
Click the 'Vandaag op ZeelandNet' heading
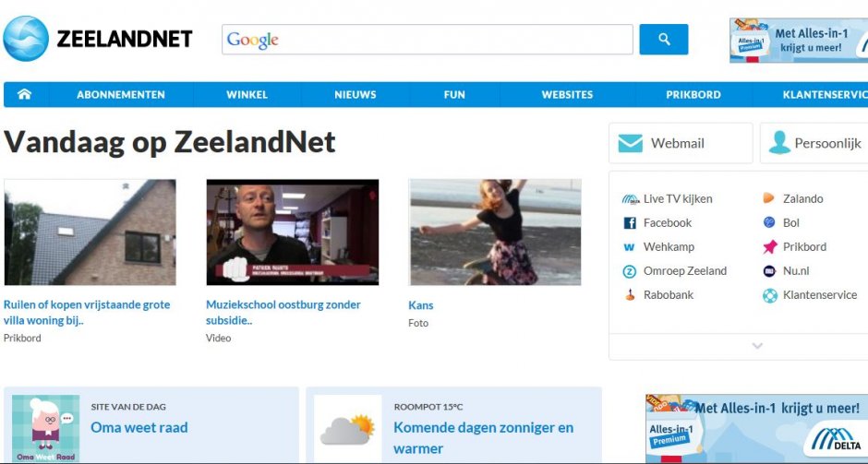169,141
